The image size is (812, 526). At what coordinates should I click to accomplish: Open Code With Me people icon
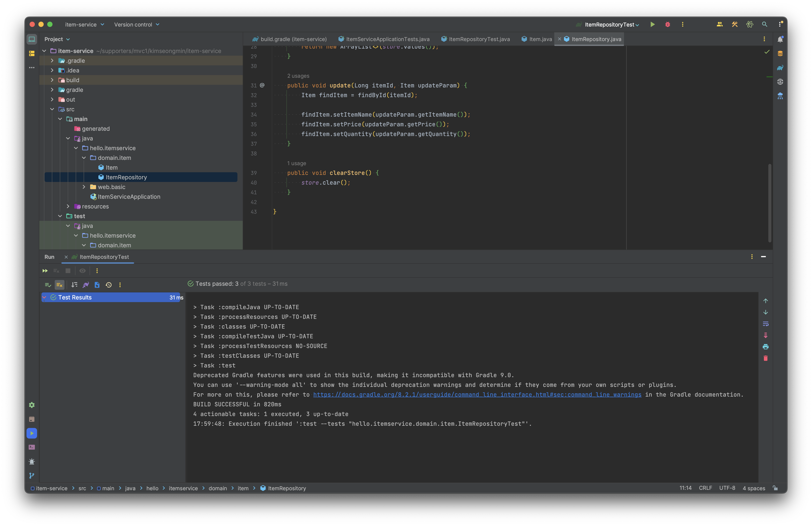[x=720, y=24]
